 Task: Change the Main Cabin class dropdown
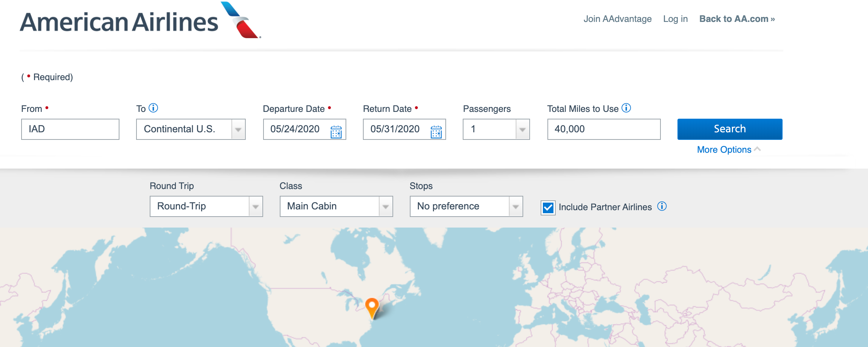click(x=386, y=206)
